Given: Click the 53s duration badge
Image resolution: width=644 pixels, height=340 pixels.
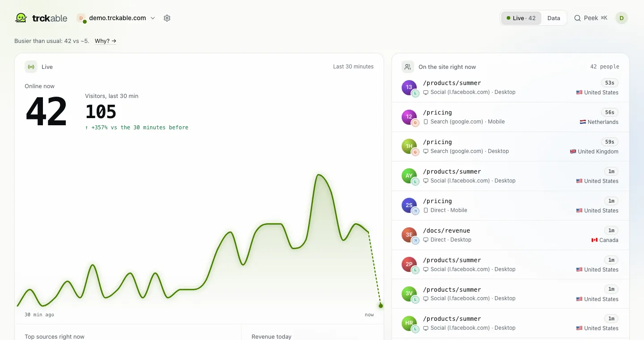Looking at the screenshot, I should (x=610, y=83).
